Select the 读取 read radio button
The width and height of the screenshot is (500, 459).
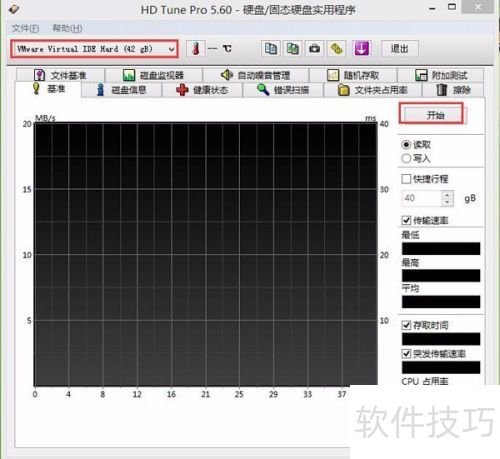coord(406,145)
